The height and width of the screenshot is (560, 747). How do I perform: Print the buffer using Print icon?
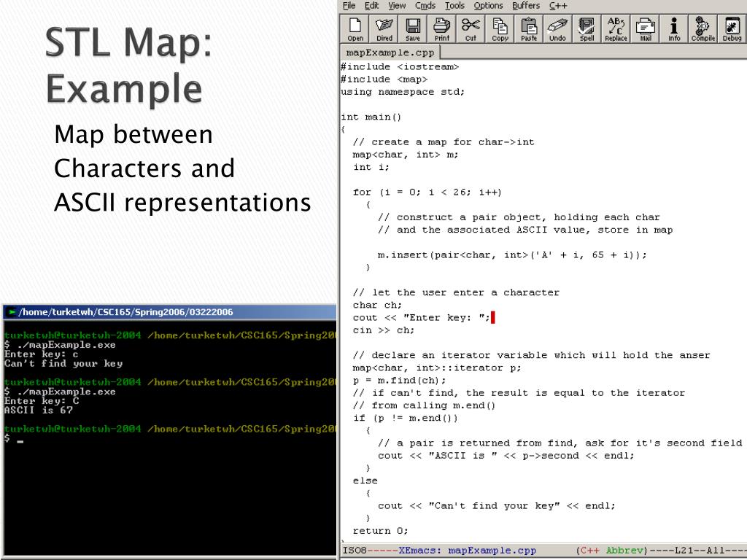pos(441,29)
